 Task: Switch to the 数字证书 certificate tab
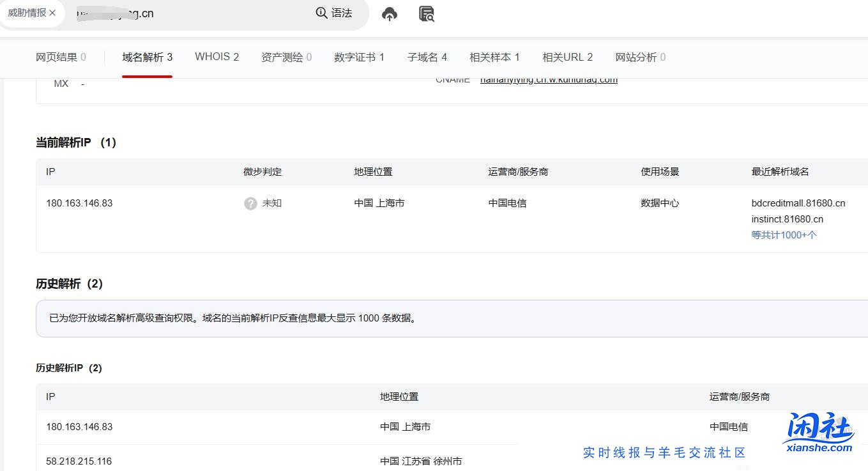pyautogui.click(x=358, y=57)
